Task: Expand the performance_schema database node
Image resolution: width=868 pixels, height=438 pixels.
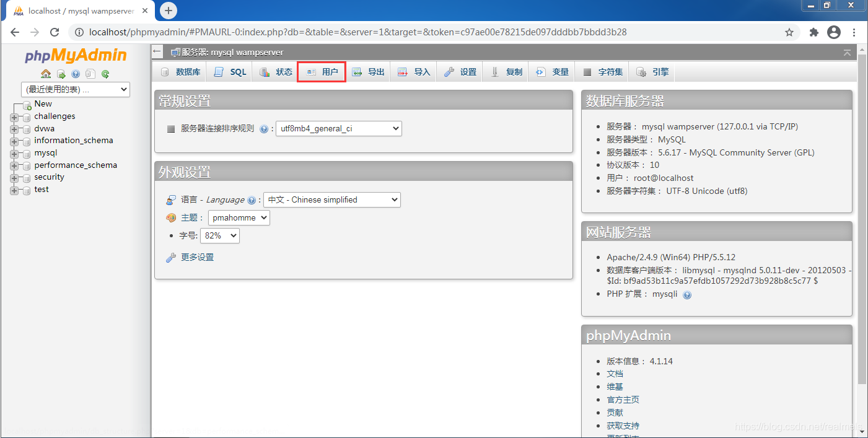Action: pos(14,166)
